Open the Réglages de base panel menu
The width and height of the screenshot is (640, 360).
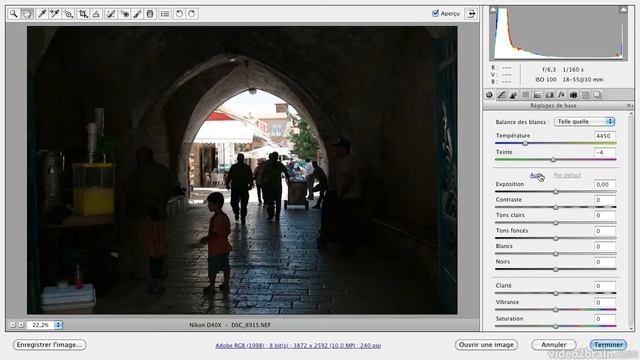629,106
